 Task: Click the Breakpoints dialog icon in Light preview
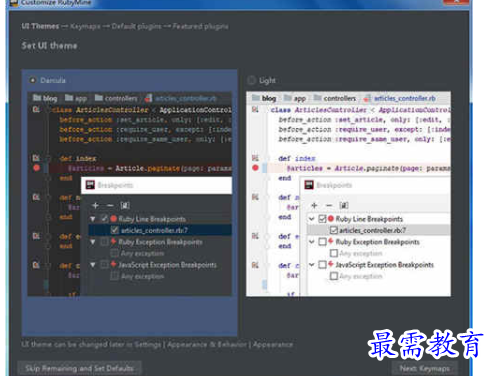[x=309, y=185]
